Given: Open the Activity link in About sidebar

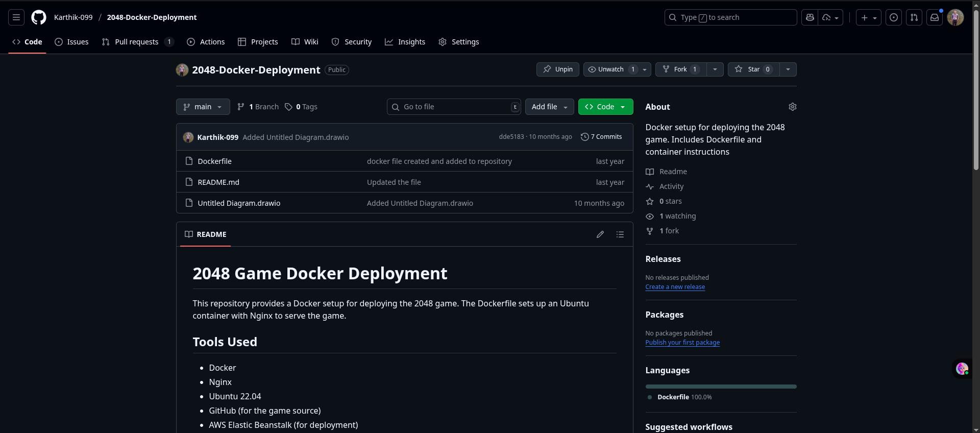Looking at the screenshot, I should [x=665, y=186].
